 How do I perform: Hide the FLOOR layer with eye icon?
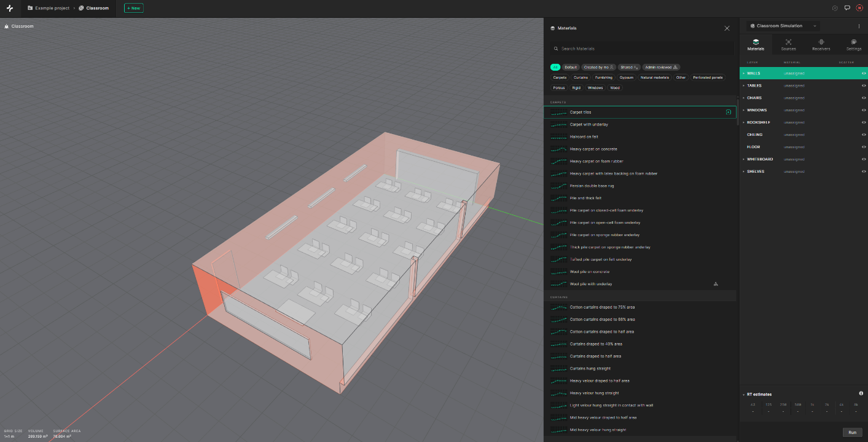click(x=864, y=147)
